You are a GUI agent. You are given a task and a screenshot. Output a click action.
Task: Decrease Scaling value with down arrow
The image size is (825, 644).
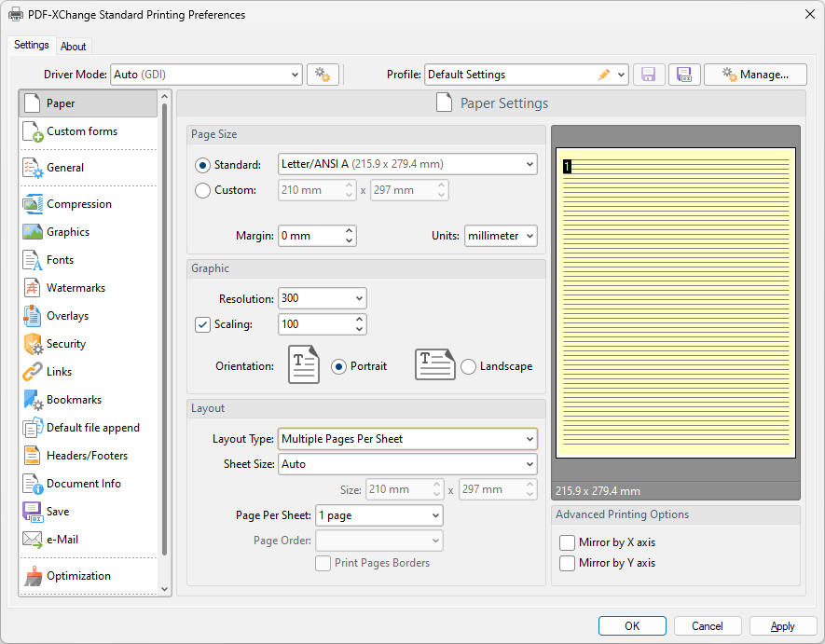359,329
